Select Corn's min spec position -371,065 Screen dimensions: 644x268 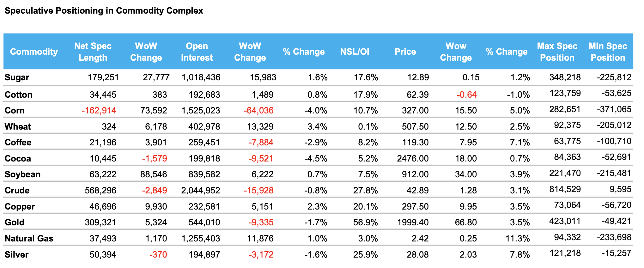click(x=614, y=109)
